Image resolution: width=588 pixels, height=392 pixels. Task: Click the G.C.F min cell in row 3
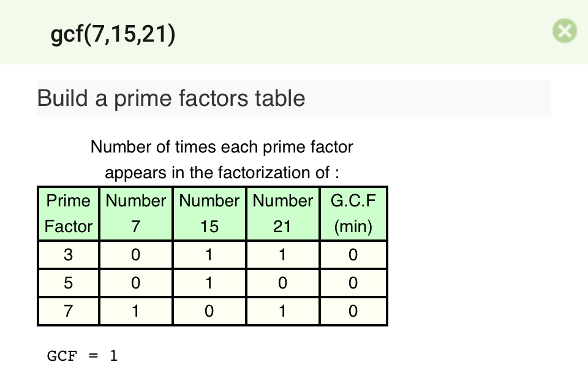[x=353, y=255]
